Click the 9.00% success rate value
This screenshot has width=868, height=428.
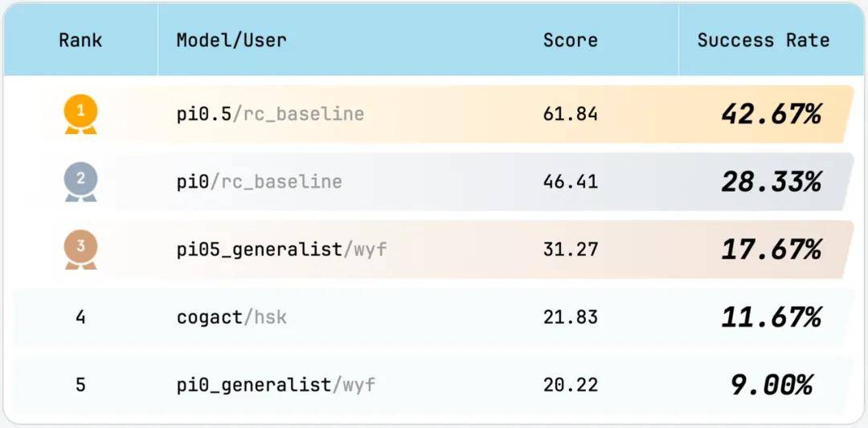pos(771,385)
